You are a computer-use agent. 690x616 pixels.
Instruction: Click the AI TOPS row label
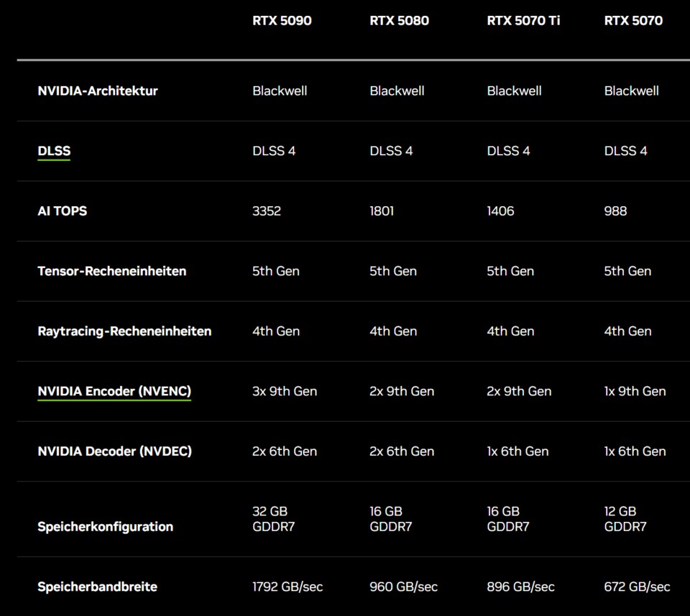pos(62,211)
